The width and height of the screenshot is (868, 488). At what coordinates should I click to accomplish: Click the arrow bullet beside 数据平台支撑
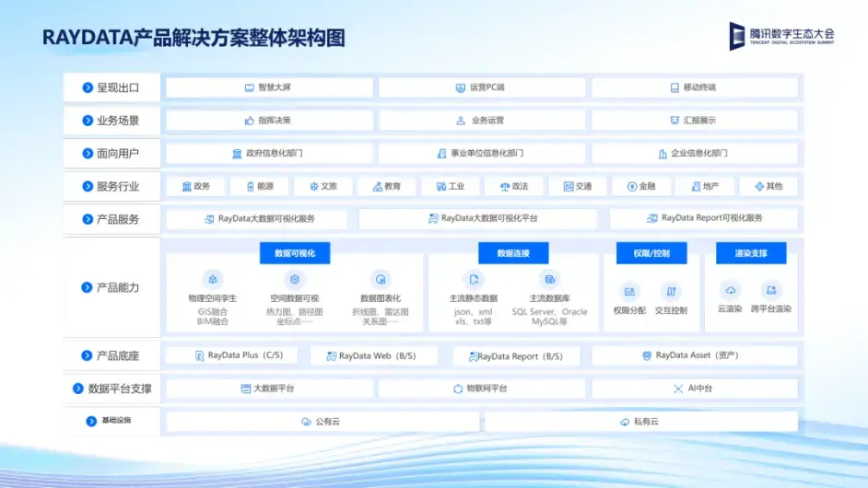click(78, 389)
